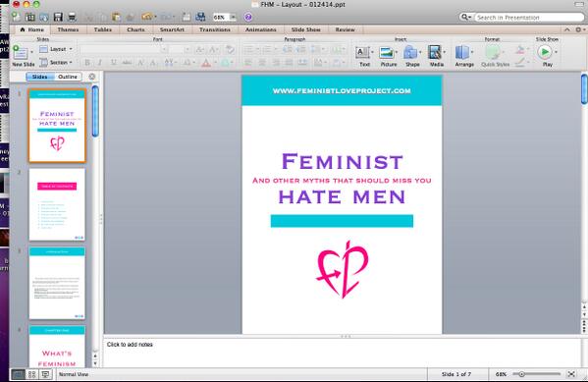This screenshot has height=382, width=588.
Task: Toggle Bold formatting button
Action: click(x=87, y=63)
